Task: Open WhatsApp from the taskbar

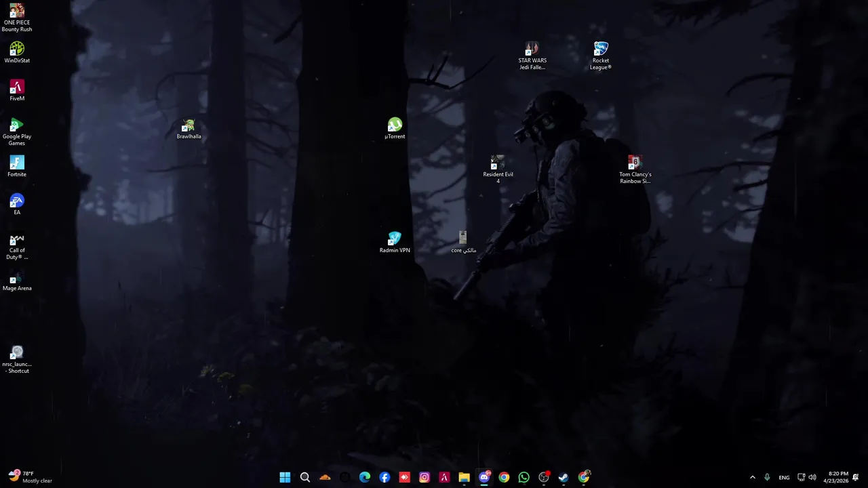Action: click(x=524, y=477)
